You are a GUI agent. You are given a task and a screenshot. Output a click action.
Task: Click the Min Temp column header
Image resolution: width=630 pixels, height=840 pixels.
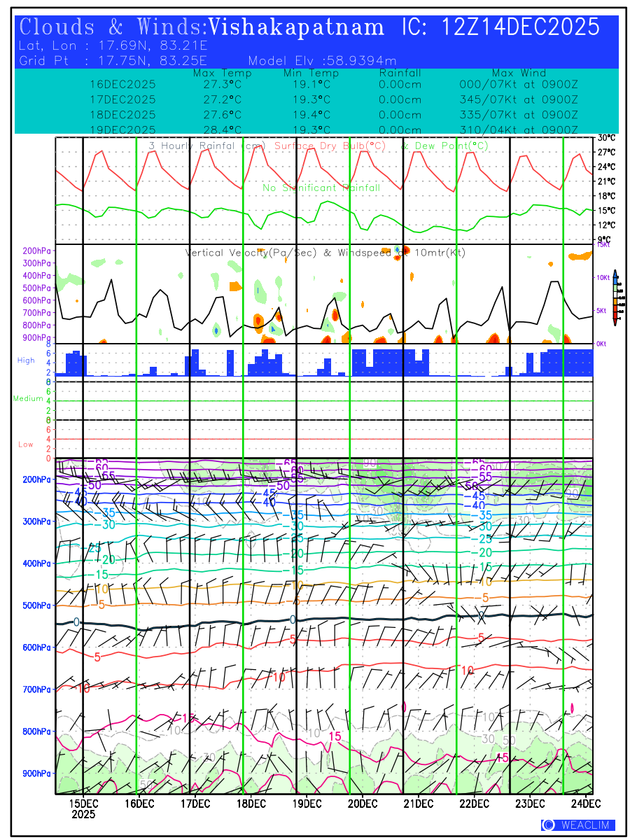[x=311, y=73]
